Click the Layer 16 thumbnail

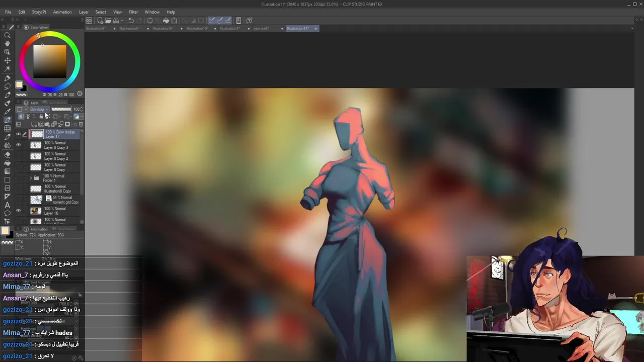pos(36,211)
